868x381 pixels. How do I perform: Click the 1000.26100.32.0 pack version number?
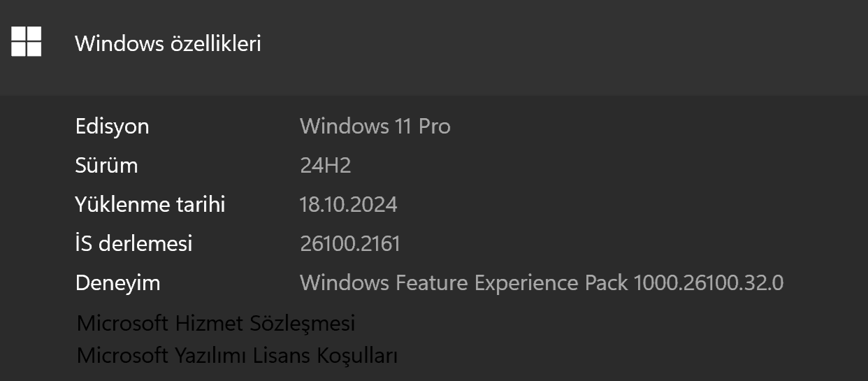(709, 283)
